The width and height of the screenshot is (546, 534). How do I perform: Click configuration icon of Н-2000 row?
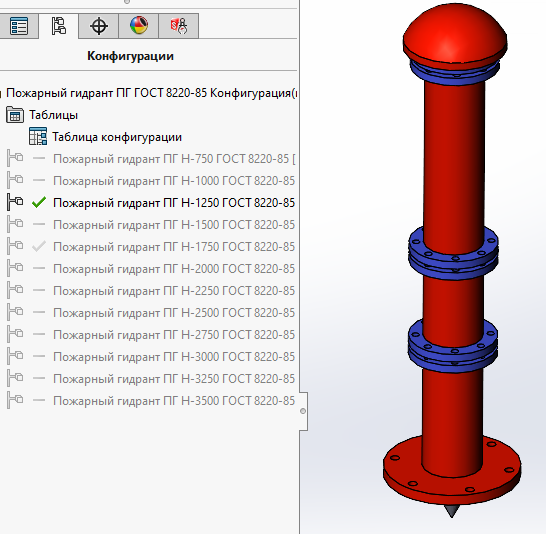(x=15, y=268)
